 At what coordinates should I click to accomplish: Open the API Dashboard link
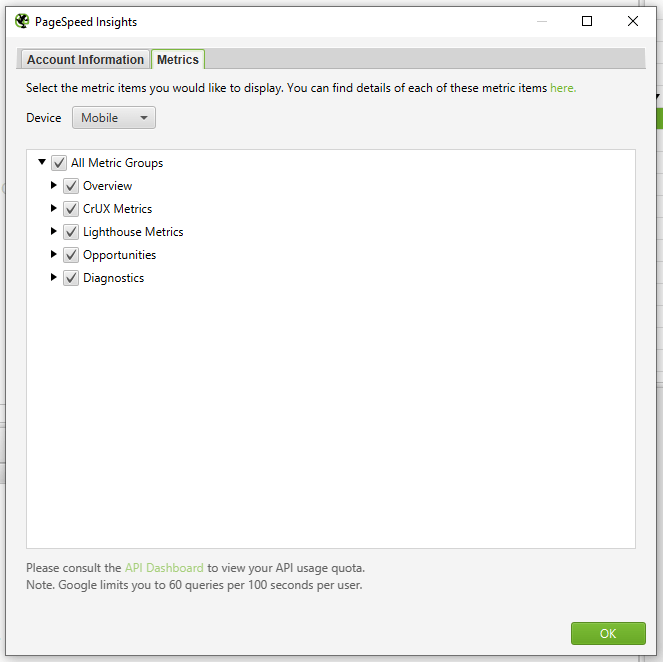(164, 568)
